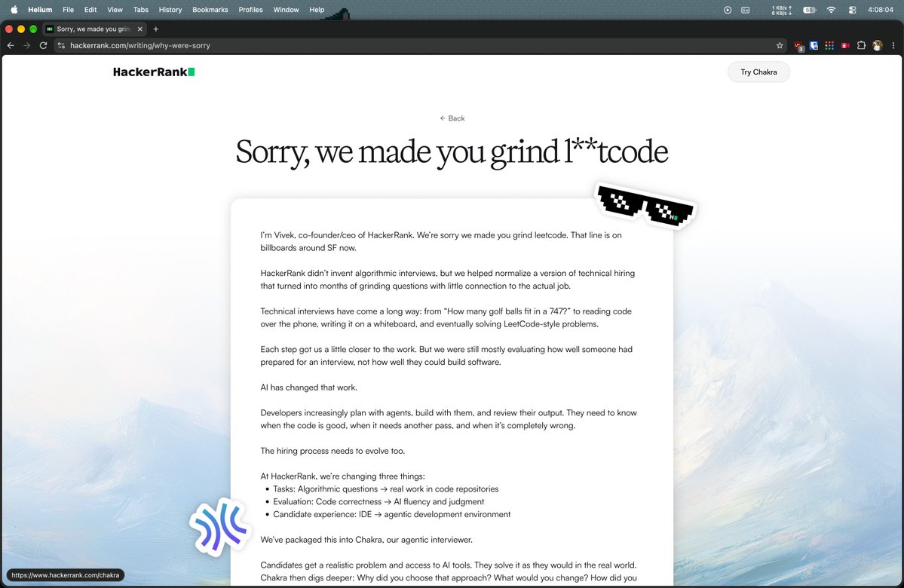Screen dimensions: 904x588
Task: Open a new tab with plus button
Action: (x=155, y=29)
